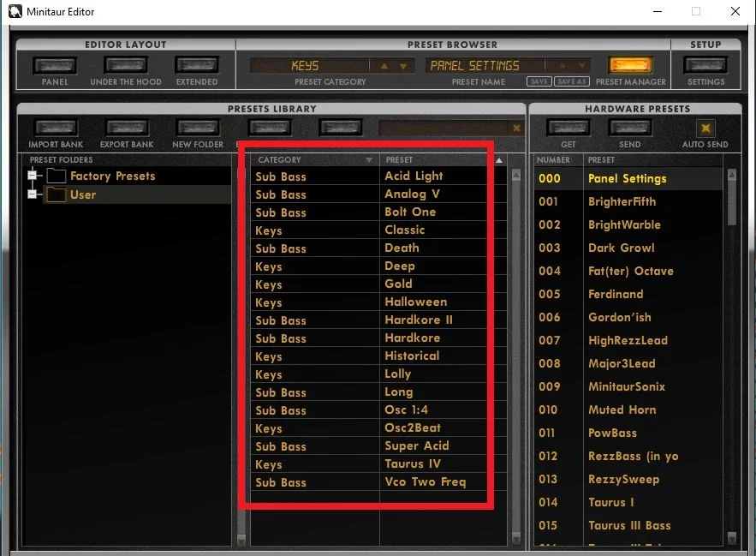Click the hardware presets scrollbar thumb
The width and height of the screenshot is (756, 556).
coord(732,203)
